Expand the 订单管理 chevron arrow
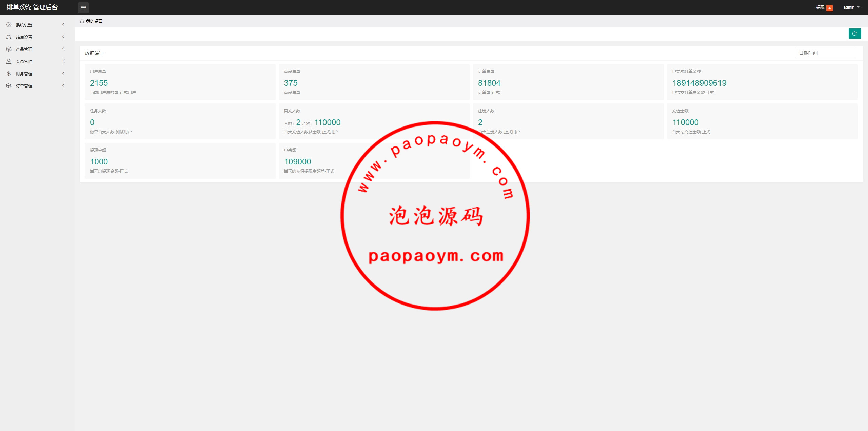 (63, 86)
